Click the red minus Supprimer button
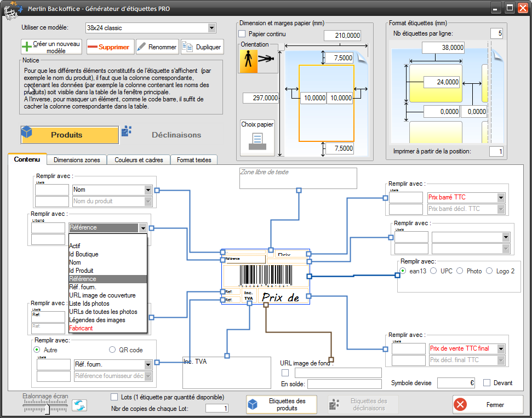This screenshot has height=418, width=532. (x=111, y=47)
